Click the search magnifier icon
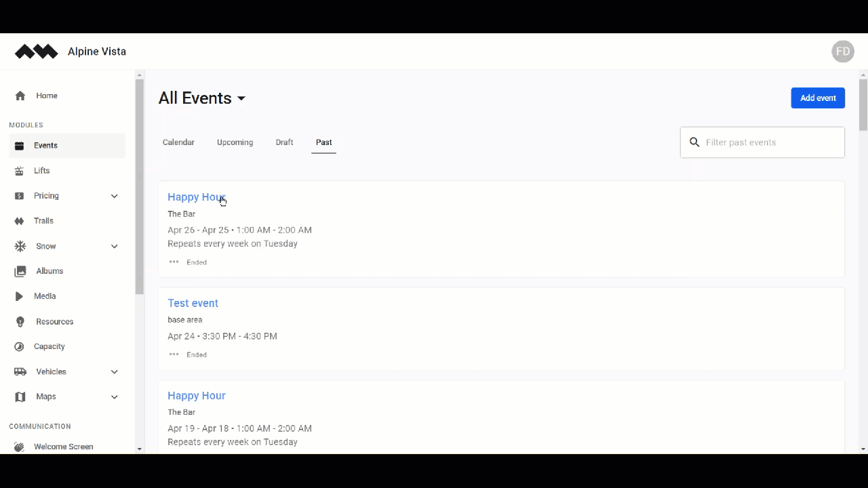The height and width of the screenshot is (488, 868). 694,142
